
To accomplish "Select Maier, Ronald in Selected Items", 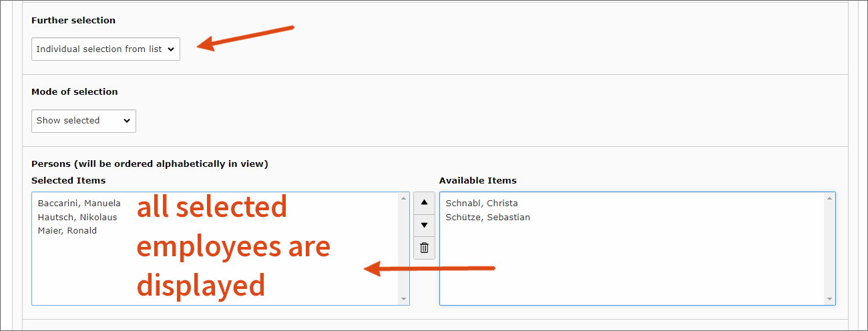I will click(x=67, y=231).
